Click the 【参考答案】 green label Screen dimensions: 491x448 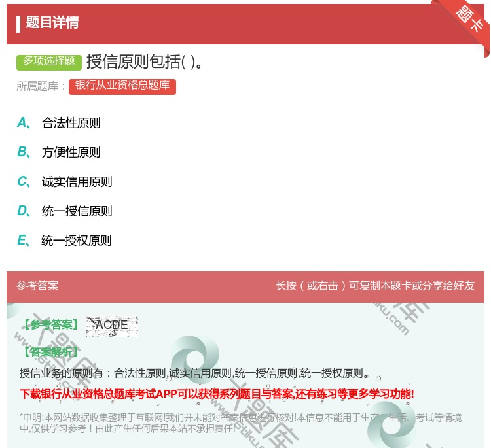click(x=51, y=325)
